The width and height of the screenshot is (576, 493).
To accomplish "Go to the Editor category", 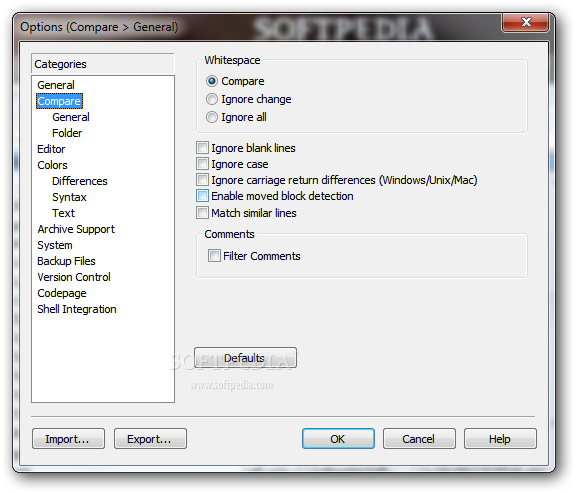I will click(51, 149).
